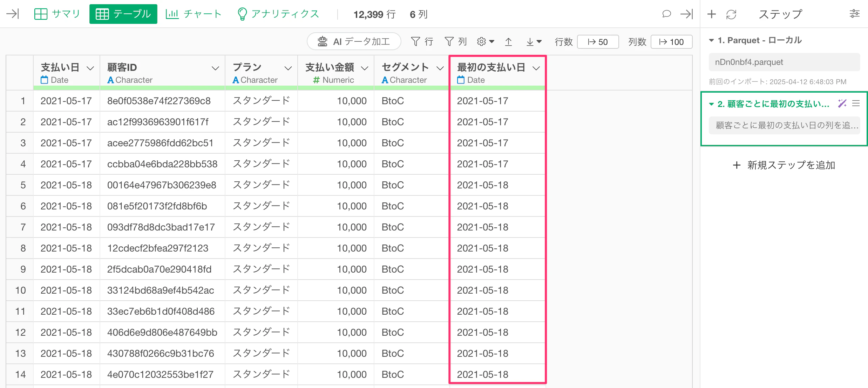Click the Character type icon under プラン
The width and height of the screenshot is (868, 388).
click(236, 80)
